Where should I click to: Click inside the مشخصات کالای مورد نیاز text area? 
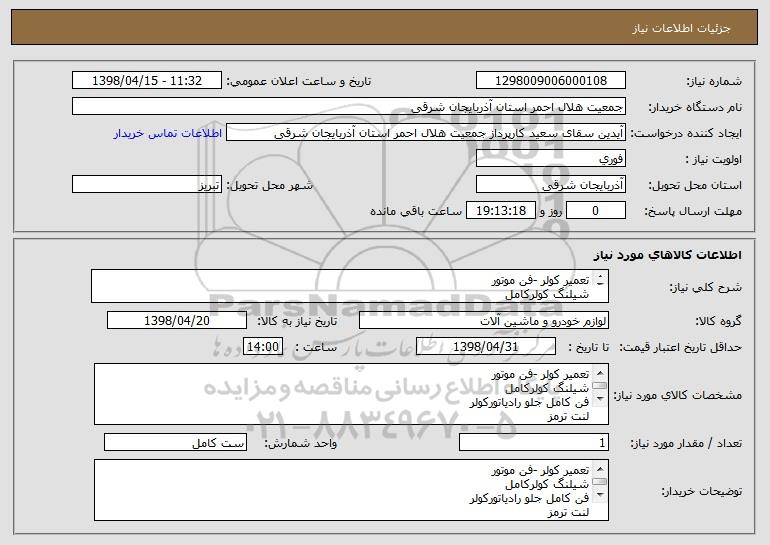(351, 394)
